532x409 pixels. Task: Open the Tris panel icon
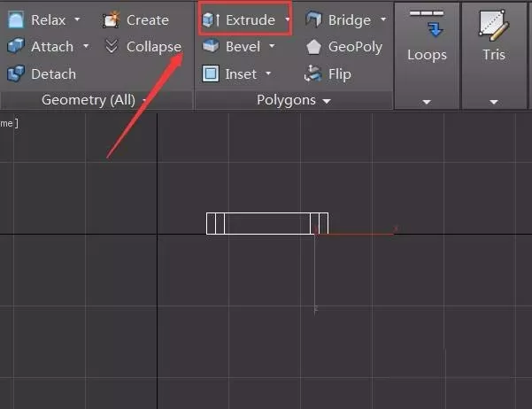click(494, 25)
